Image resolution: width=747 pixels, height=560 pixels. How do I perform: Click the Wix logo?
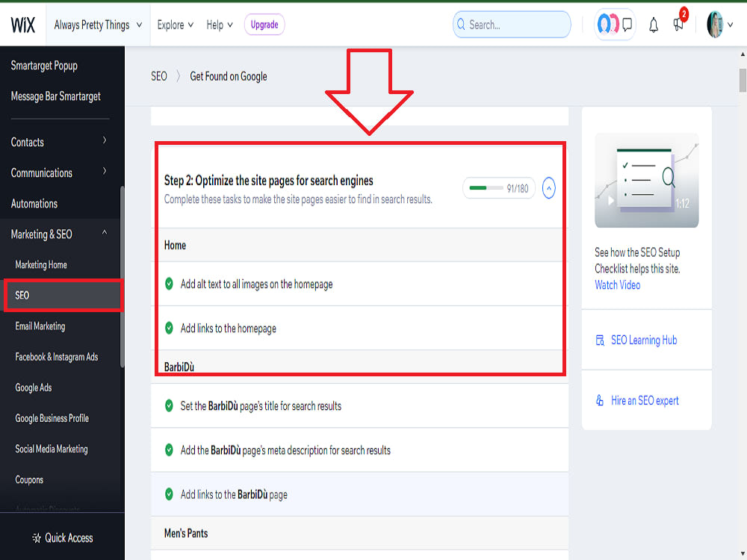click(x=23, y=25)
